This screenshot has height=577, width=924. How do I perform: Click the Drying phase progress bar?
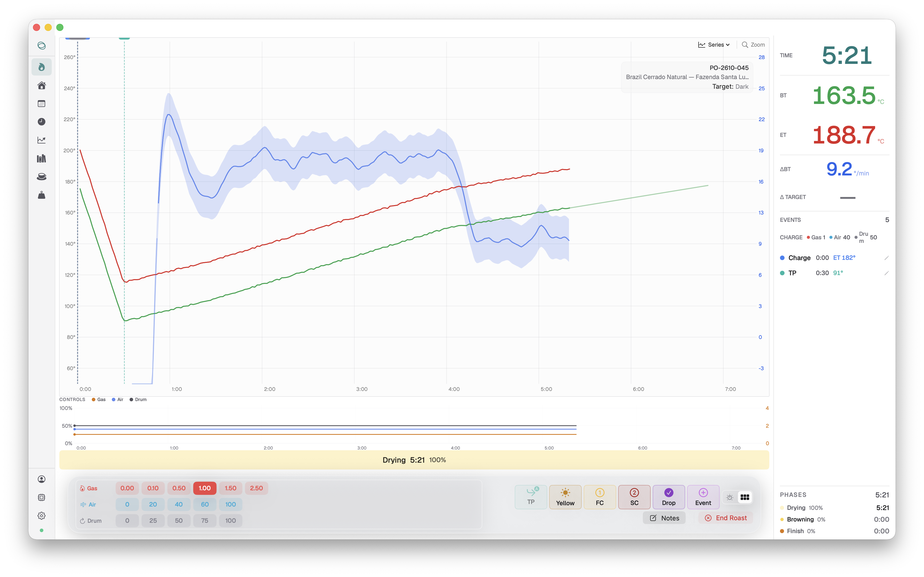(x=414, y=460)
